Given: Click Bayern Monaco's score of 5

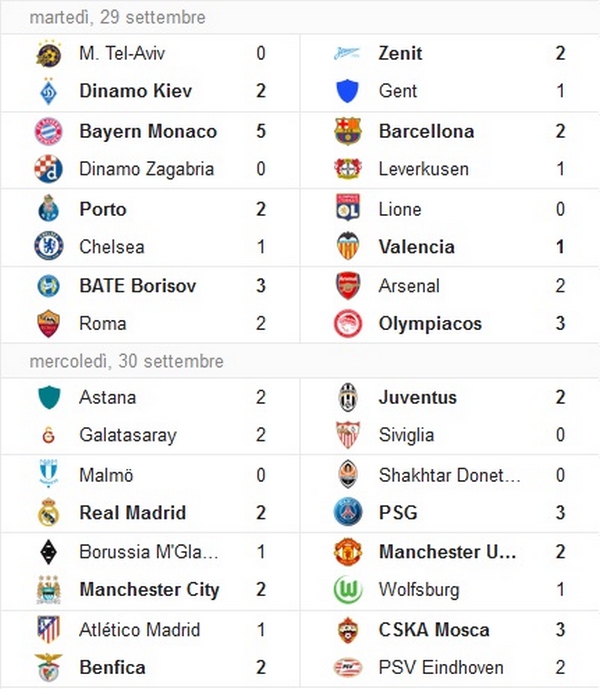Looking at the screenshot, I should 261,131.
